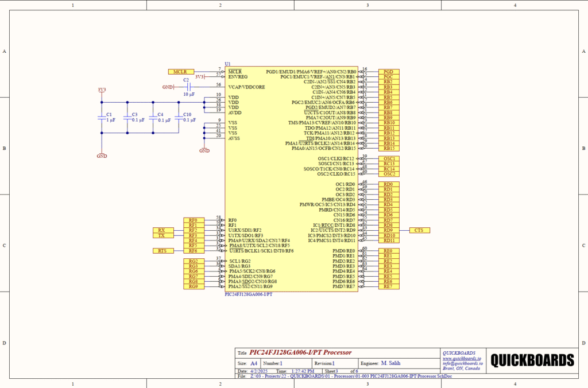Select the TX port label

[162, 235]
